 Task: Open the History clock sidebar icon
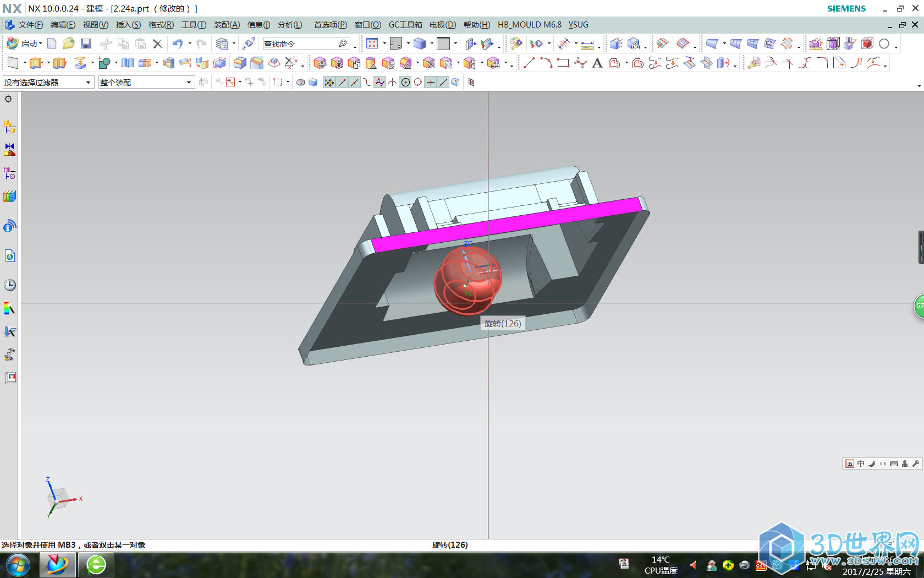click(x=9, y=285)
